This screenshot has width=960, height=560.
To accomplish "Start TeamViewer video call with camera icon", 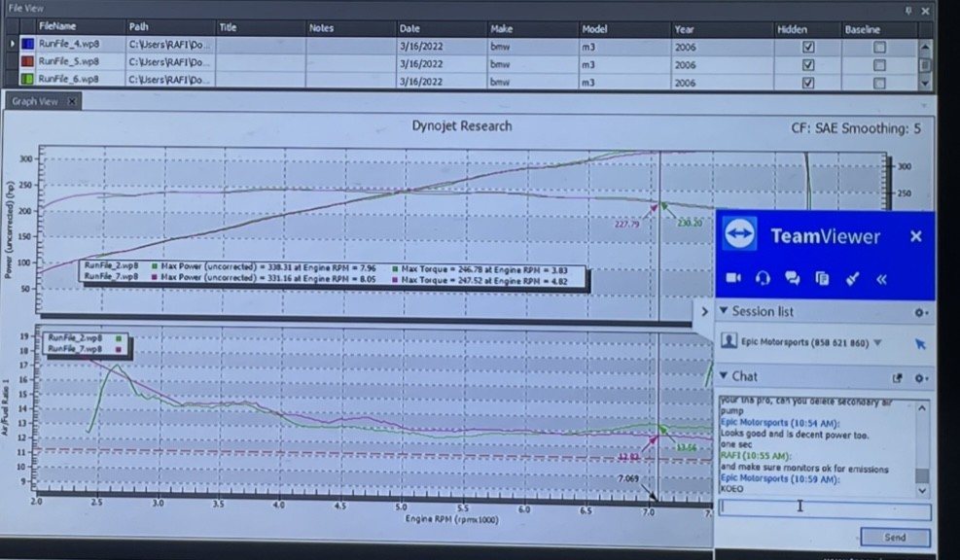I will pos(733,278).
